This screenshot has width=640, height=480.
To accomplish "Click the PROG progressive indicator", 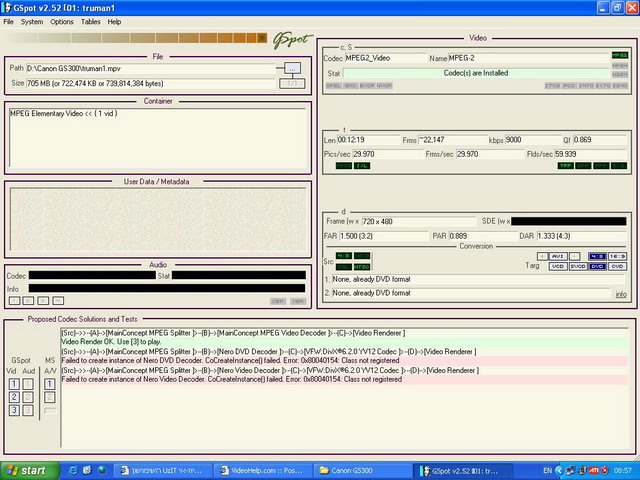I will click(x=344, y=166).
